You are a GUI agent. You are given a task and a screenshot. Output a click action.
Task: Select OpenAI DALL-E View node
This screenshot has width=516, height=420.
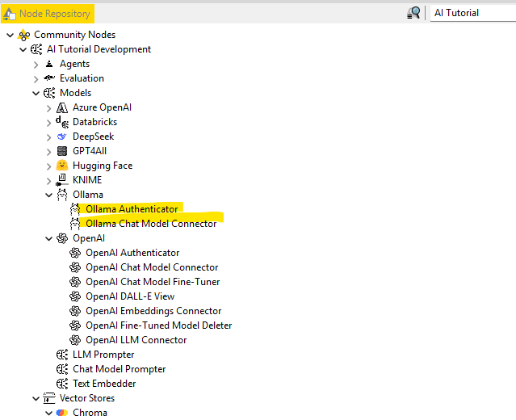click(130, 296)
